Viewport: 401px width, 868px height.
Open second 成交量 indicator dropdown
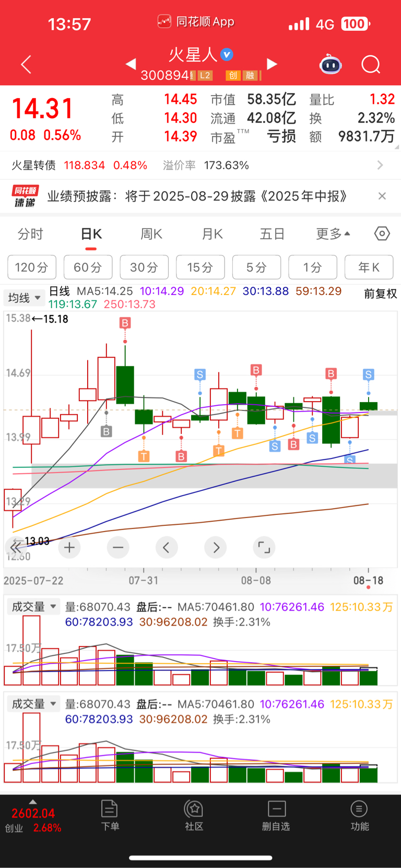[x=33, y=704]
